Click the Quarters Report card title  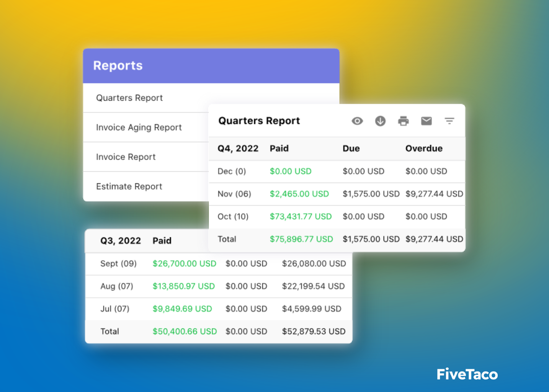tap(259, 121)
